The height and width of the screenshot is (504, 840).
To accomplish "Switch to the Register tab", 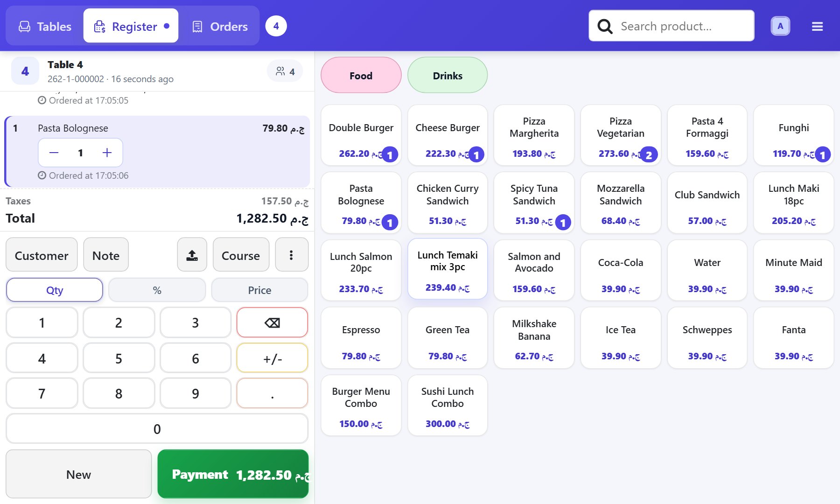I will point(131,27).
